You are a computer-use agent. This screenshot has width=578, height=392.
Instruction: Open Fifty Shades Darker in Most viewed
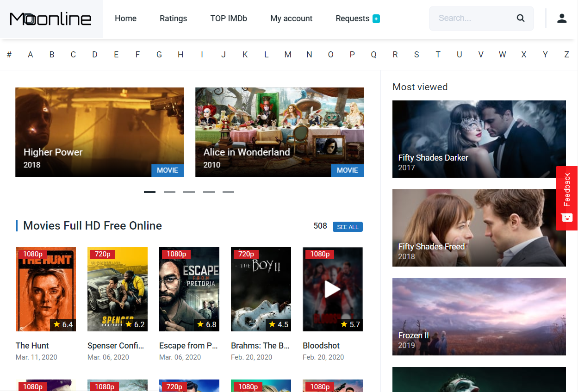pos(479,139)
